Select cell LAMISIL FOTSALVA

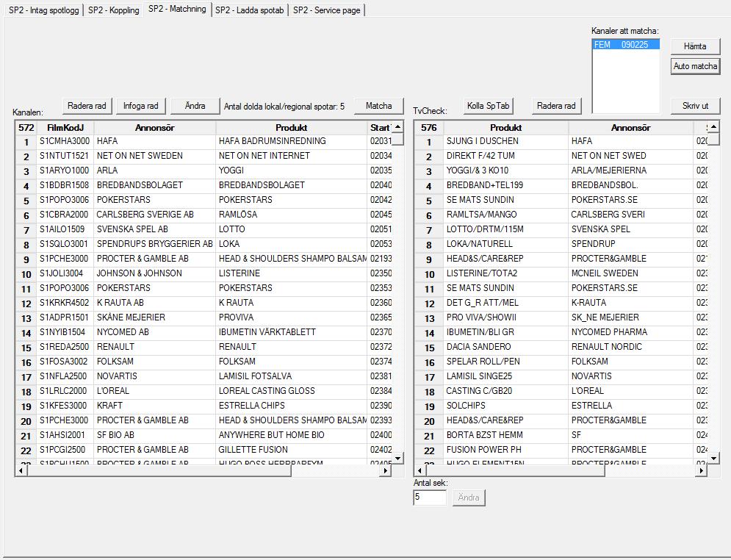coord(292,376)
